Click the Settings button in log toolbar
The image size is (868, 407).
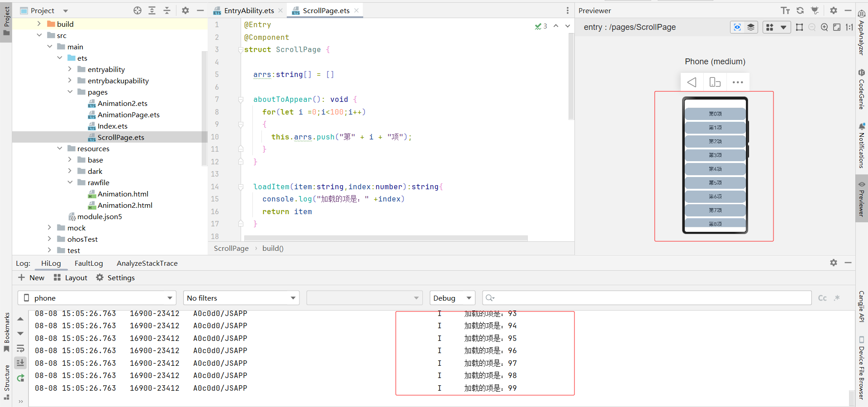(x=115, y=278)
